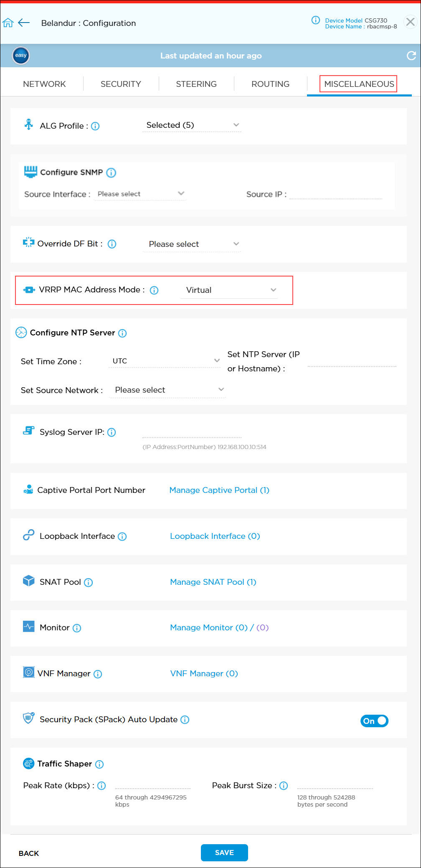Click the ALG Profile info icon

95,126
